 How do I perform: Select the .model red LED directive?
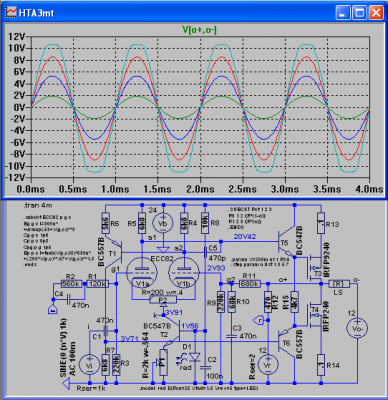click(x=199, y=389)
